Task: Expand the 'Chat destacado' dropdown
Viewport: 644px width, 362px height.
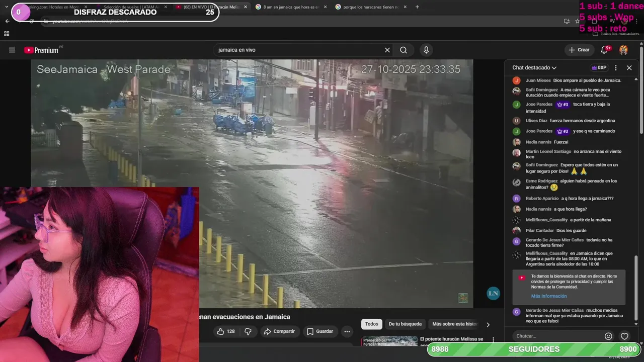Action: coord(534,67)
